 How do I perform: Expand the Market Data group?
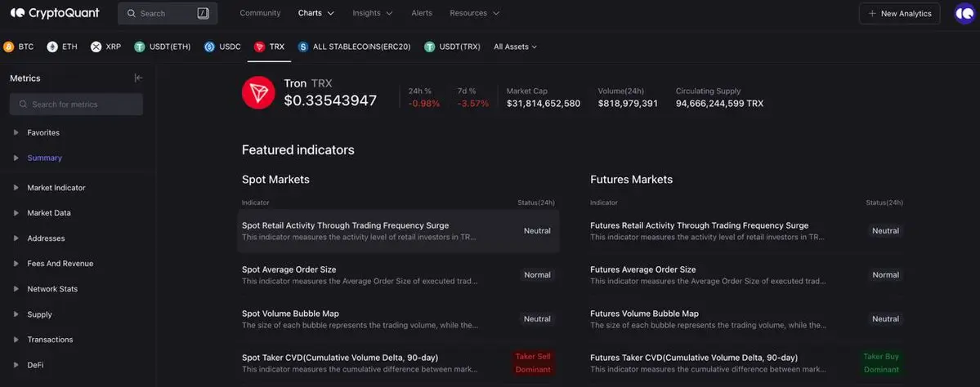tap(16, 213)
